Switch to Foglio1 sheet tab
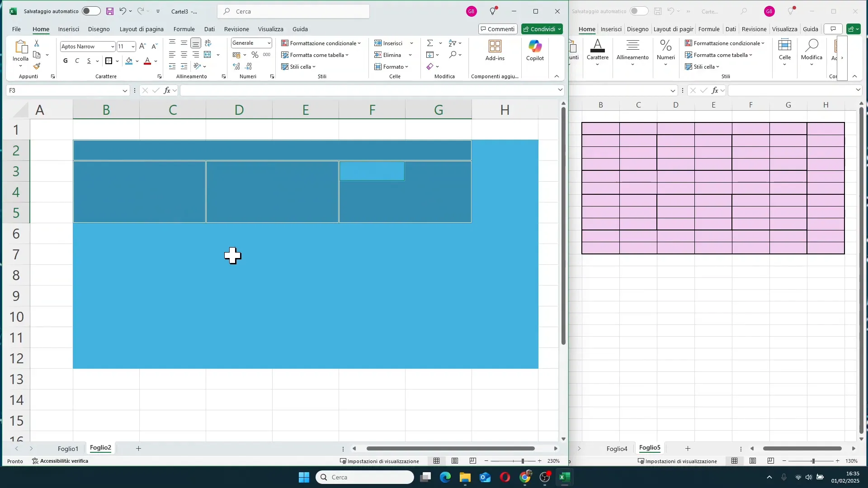This screenshot has height=488, width=868. pyautogui.click(x=68, y=449)
